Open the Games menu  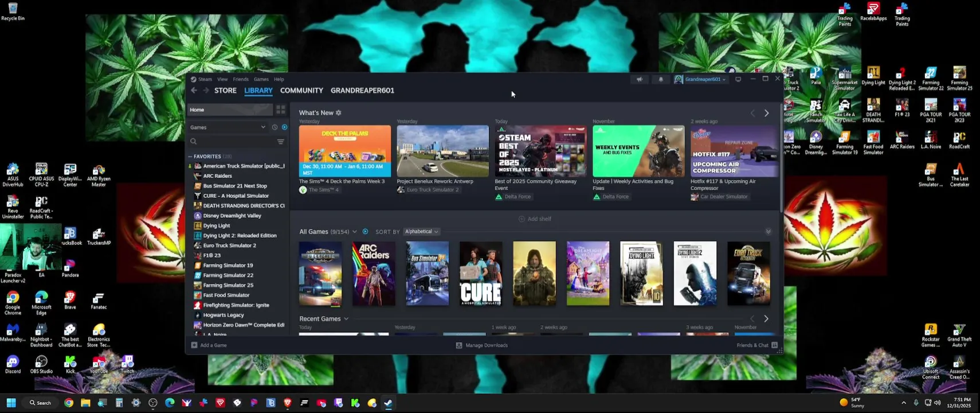[261, 80]
